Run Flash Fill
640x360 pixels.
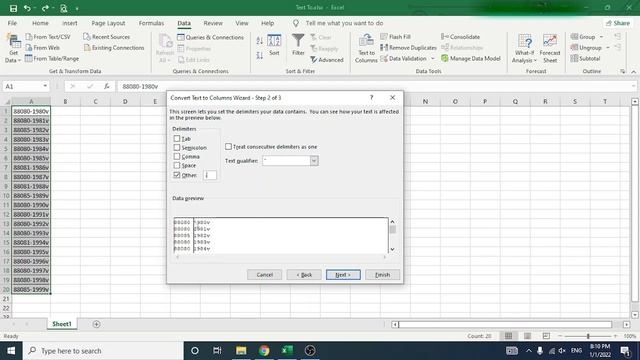click(396, 37)
